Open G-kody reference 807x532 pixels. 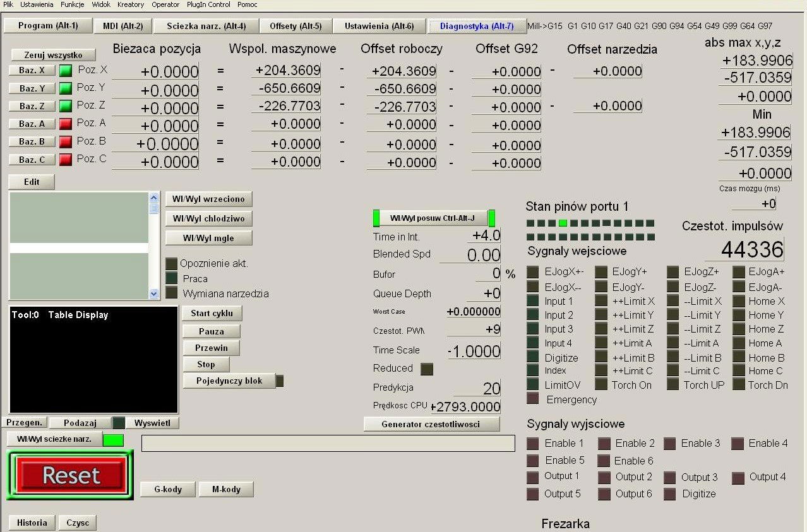point(168,489)
